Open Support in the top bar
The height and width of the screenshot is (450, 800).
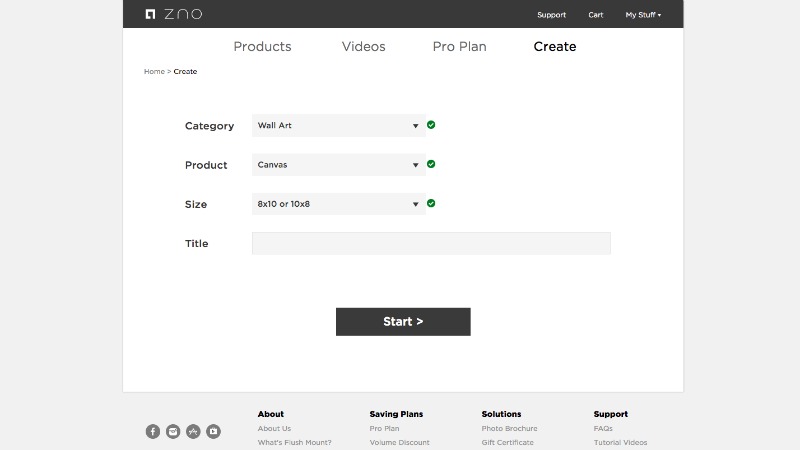pos(552,15)
